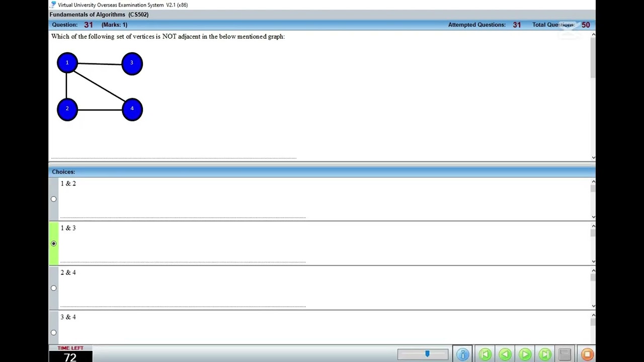Click the Attempted Questions value 31
Image resolution: width=644 pixels, height=362 pixels.
click(x=517, y=25)
